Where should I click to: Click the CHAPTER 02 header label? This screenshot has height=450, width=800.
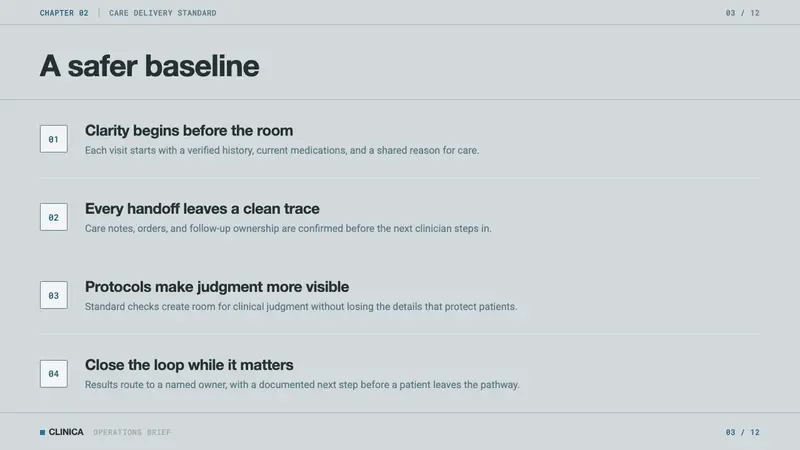(x=64, y=13)
